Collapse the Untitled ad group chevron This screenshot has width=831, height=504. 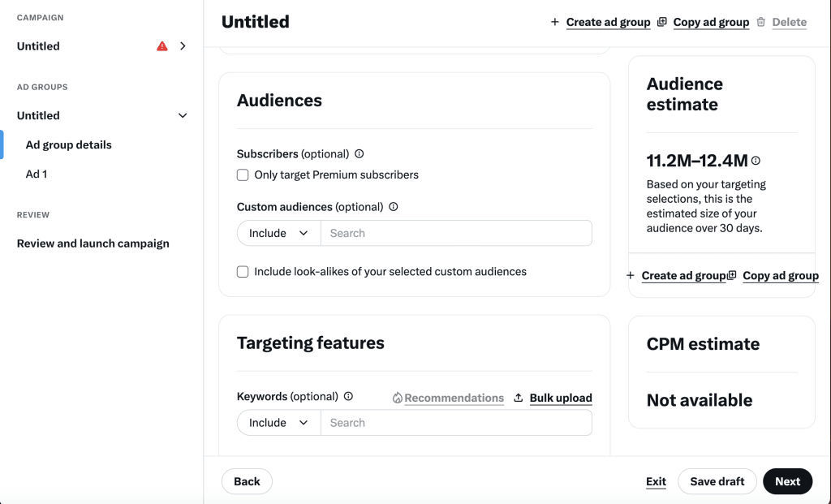click(183, 115)
